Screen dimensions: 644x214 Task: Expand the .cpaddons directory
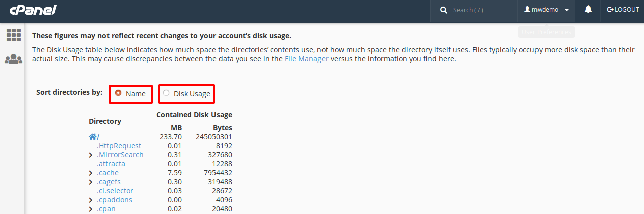coord(90,200)
